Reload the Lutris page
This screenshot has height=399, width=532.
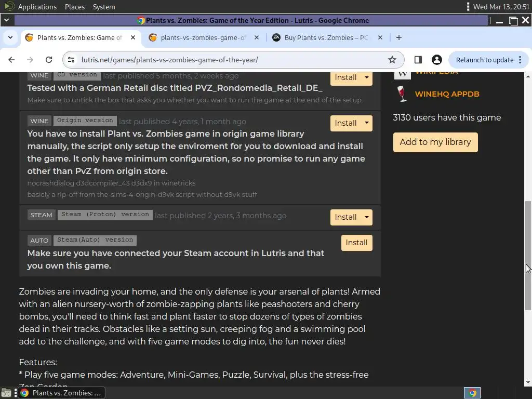click(x=49, y=60)
